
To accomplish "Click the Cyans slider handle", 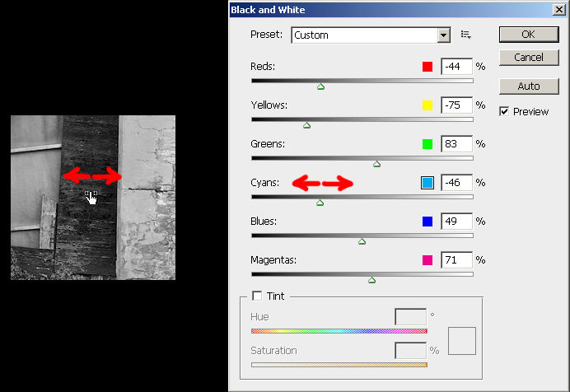I will pos(320,203).
